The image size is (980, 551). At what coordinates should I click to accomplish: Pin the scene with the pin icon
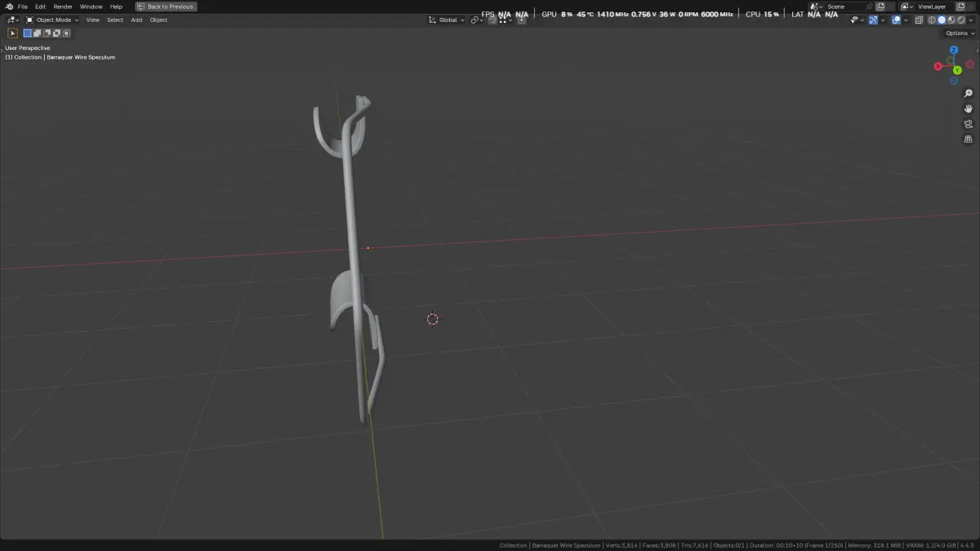point(869,7)
